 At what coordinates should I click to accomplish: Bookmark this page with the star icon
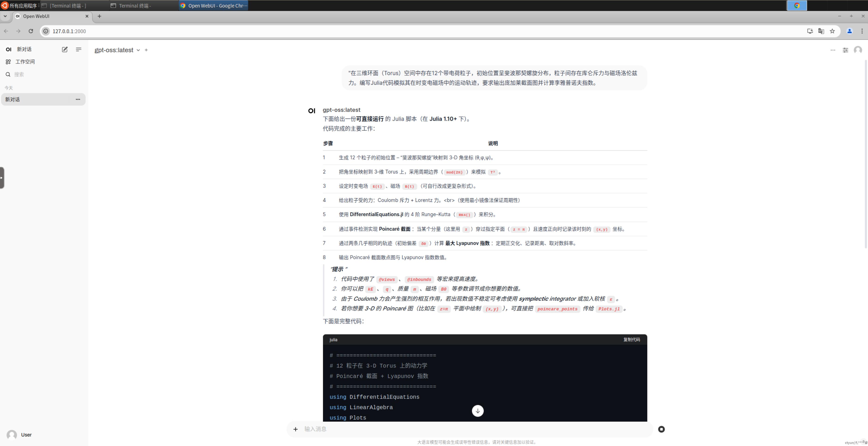pos(832,31)
